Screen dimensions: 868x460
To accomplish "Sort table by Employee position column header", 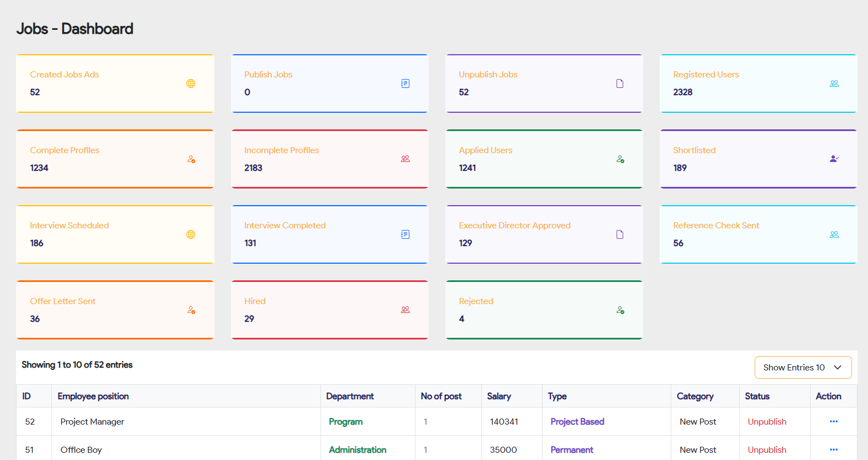I will coord(93,396).
